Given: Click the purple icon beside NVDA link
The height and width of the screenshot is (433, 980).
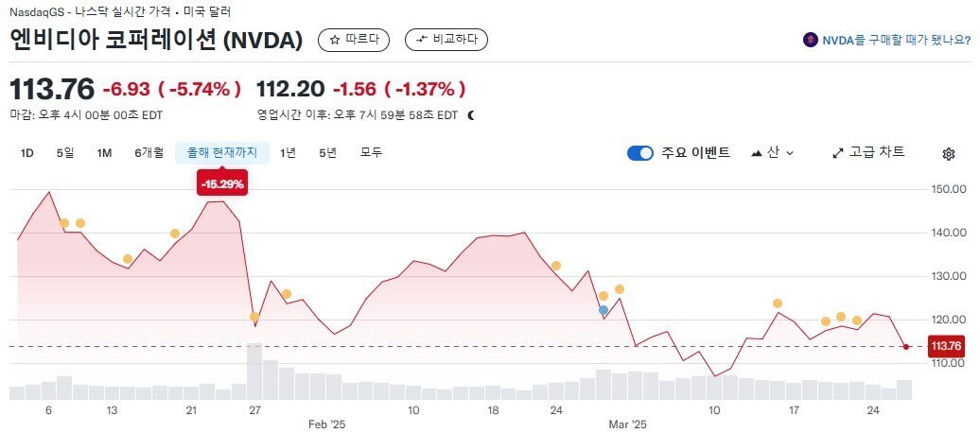Looking at the screenshot, I should point(811,40).
